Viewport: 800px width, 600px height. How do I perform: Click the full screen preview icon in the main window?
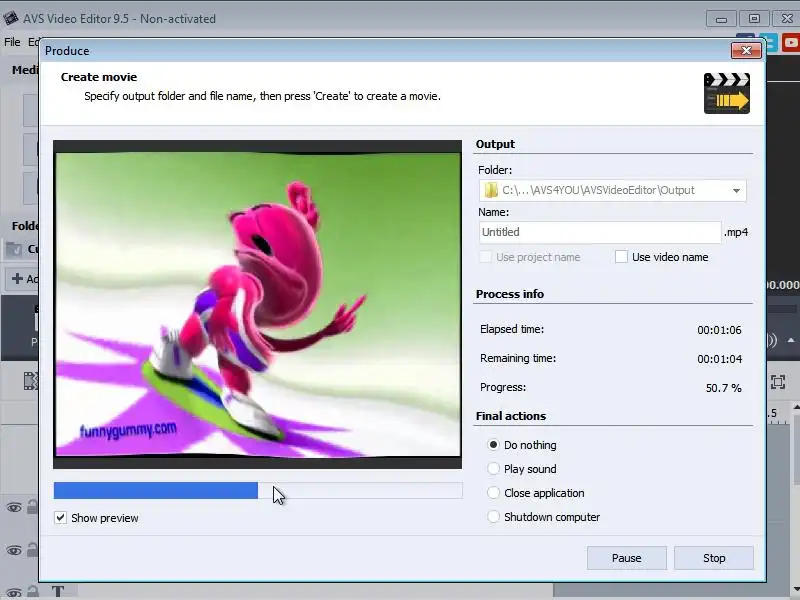(x=778, y=382)
